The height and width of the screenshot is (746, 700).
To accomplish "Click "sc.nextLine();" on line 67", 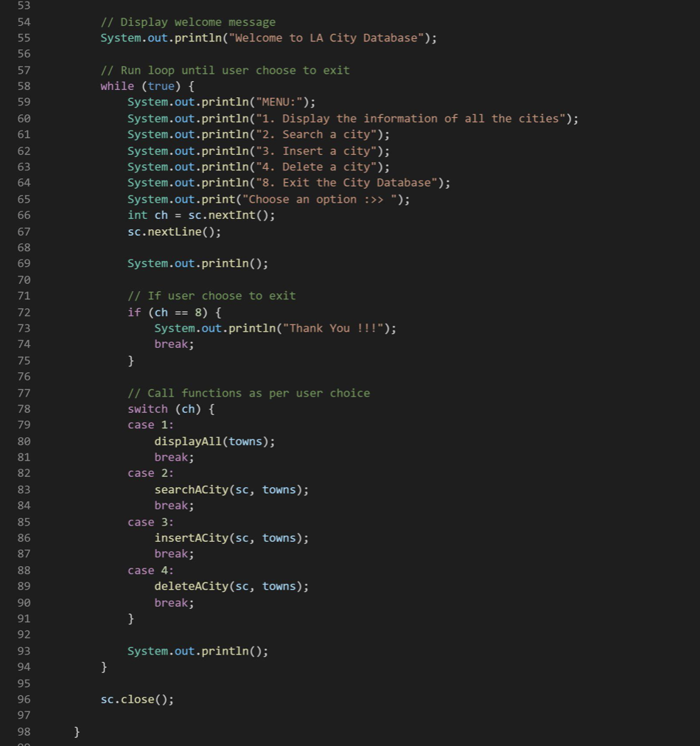I will [174, 231].
